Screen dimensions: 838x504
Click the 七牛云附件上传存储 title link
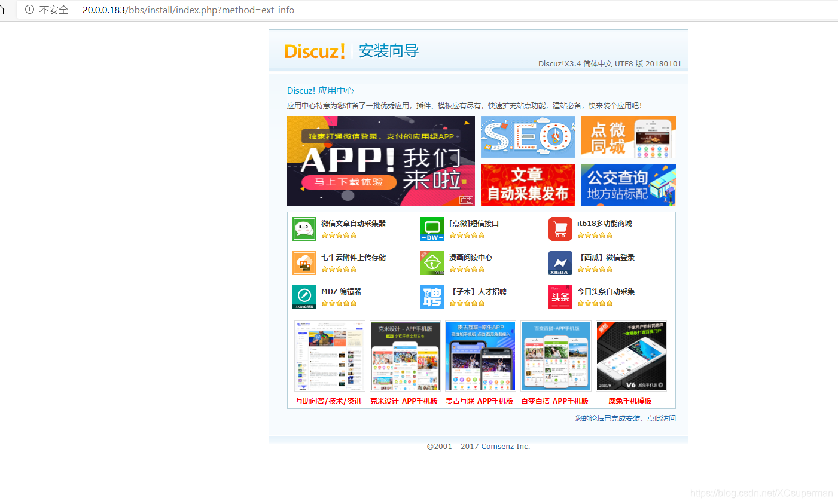click(354, 258)
